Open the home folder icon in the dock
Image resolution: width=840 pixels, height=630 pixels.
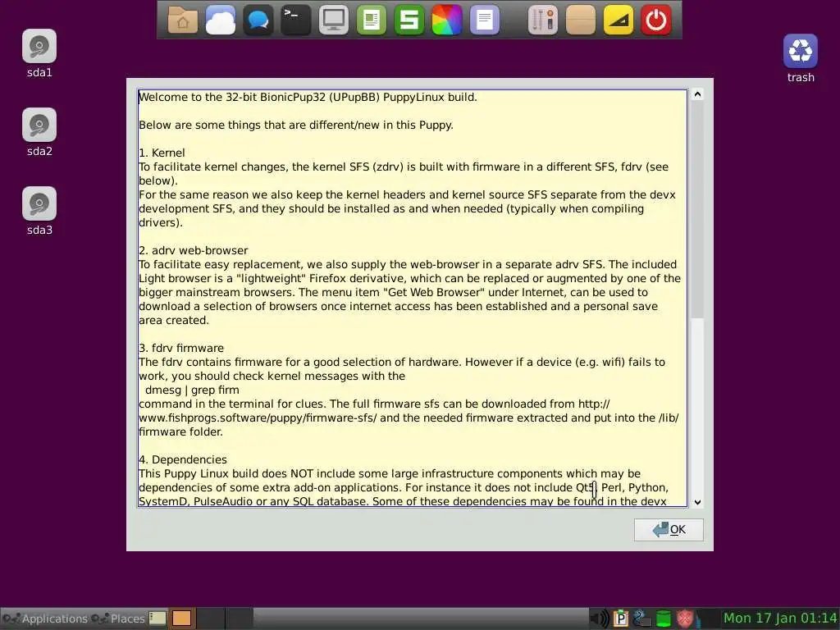[183, 21]
